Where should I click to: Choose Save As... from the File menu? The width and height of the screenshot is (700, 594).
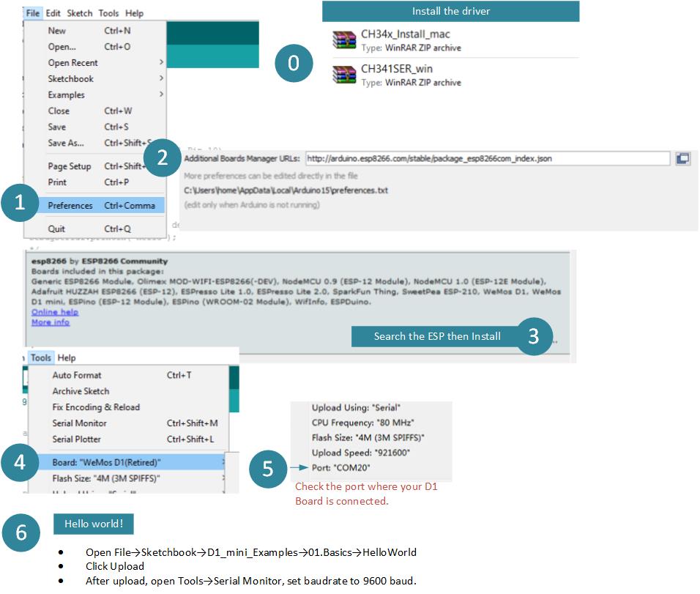94,144
